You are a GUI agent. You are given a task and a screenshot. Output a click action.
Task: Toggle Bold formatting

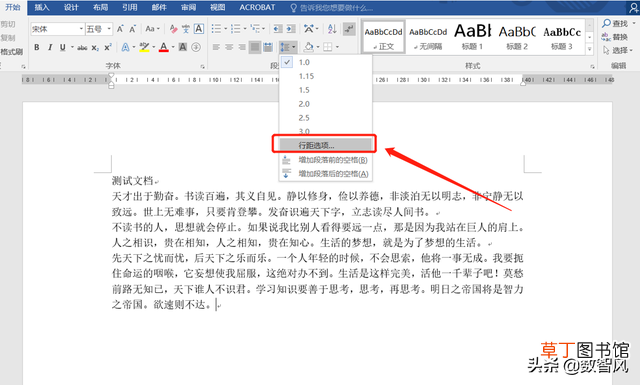tap(37, 47)
